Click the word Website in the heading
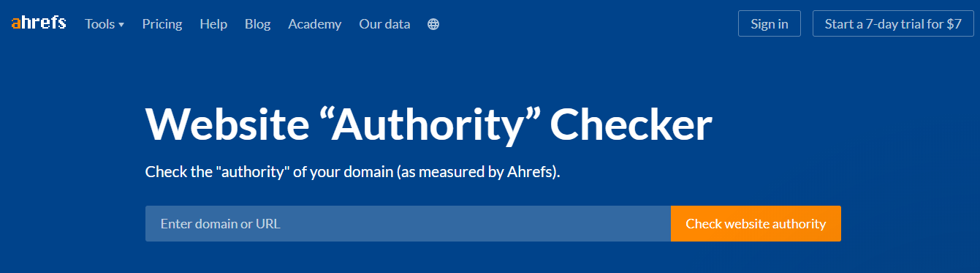 227,124
